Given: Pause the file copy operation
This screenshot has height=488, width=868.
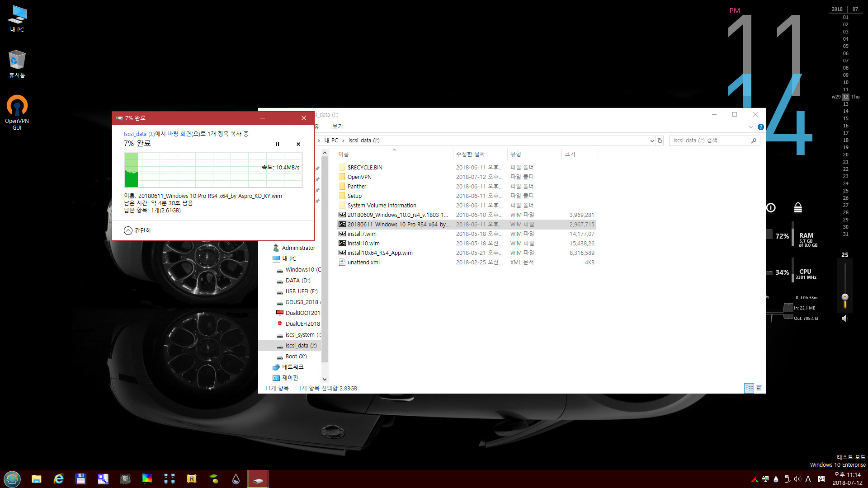Looking at the screenshot, I should tap(277, 144).
